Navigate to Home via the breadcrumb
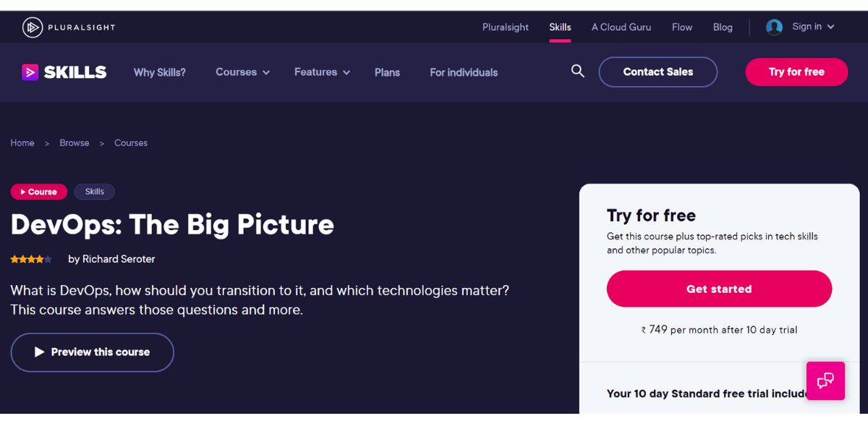868x434 pixels. 22,142
